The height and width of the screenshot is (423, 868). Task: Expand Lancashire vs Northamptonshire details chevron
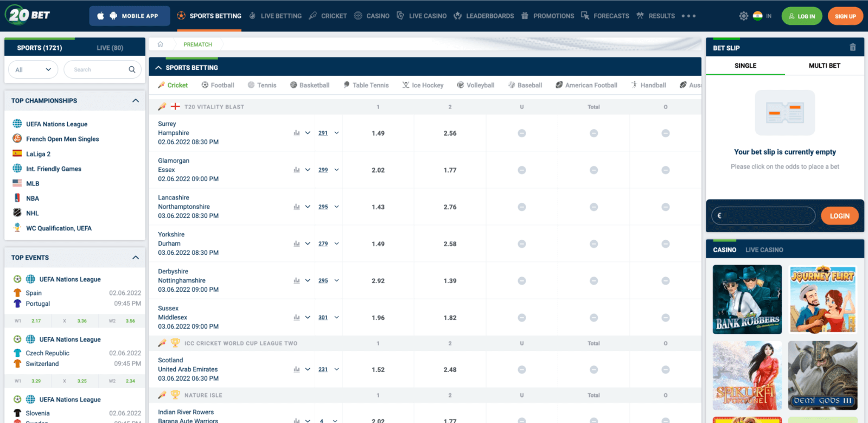[308, 207]
